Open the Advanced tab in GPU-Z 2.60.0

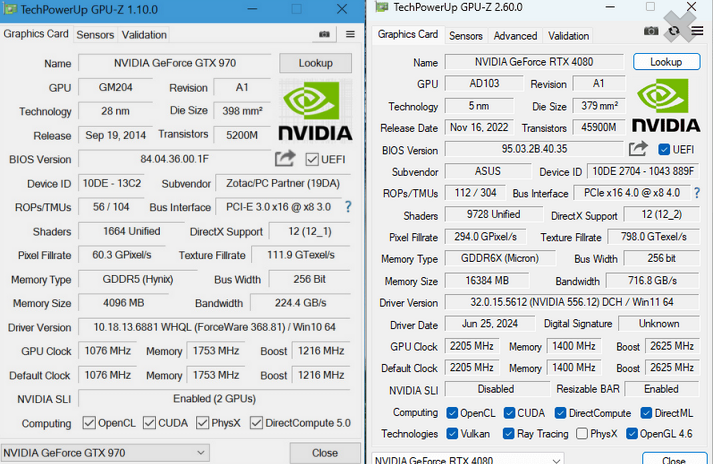click(x=515, y=35)
